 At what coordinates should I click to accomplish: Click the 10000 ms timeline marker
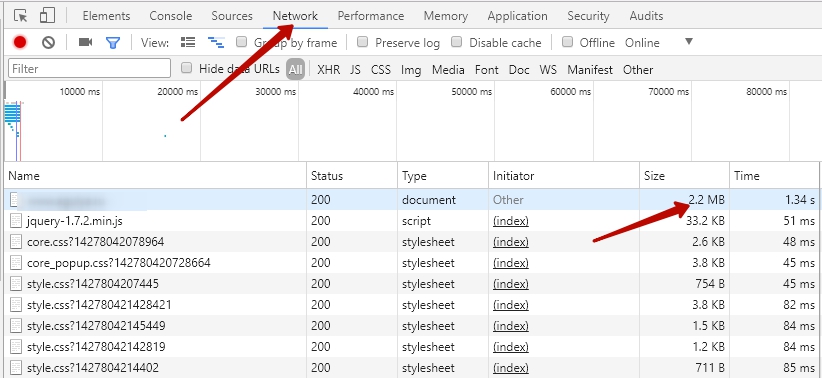[x=80, y=92]
